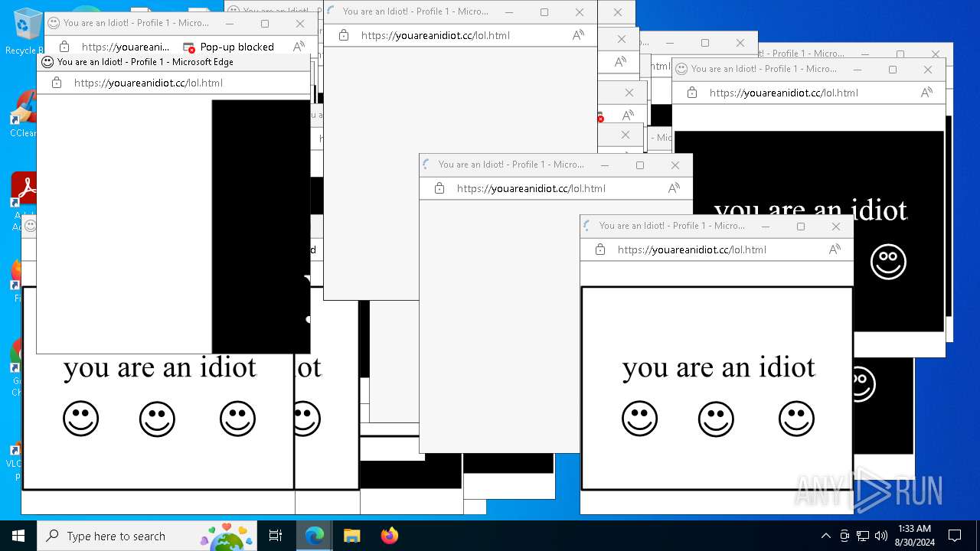
Task: Close the tall blank top-center Edge window
Action: point(580,11)
